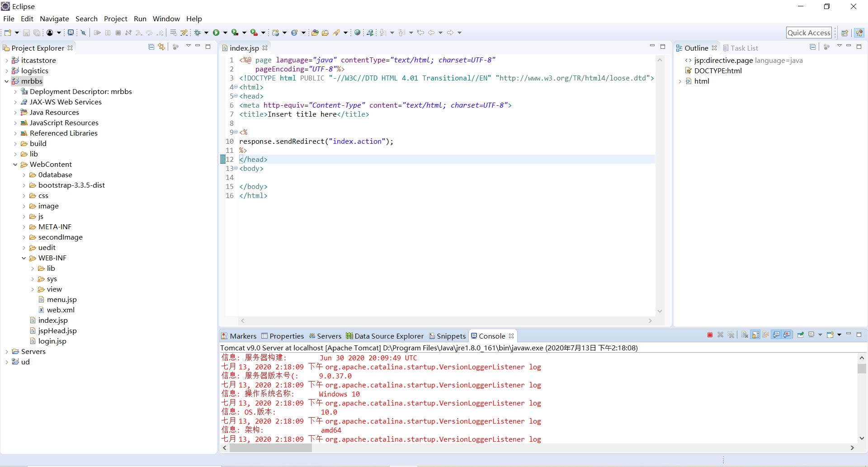The image size is (868, 467).
Task: Toggle Word Wrap in the Console
Action: pyautogui.click(x=766, y=335)
